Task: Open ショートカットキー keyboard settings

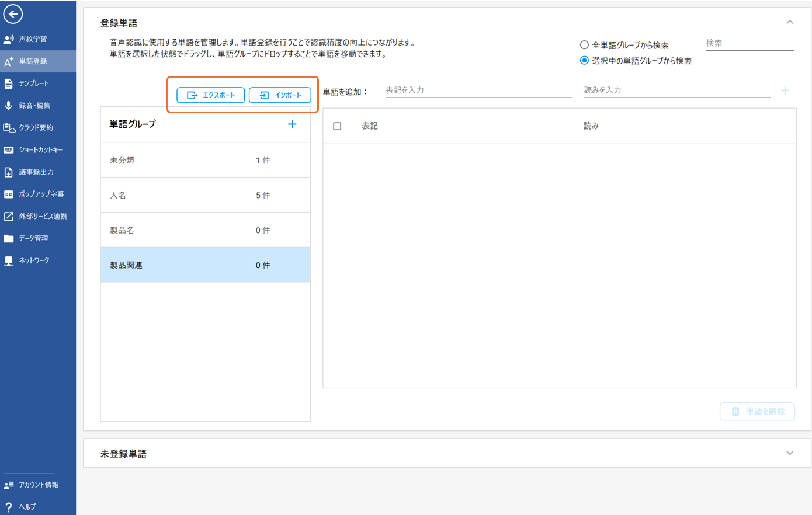Action: coord(40,150)
